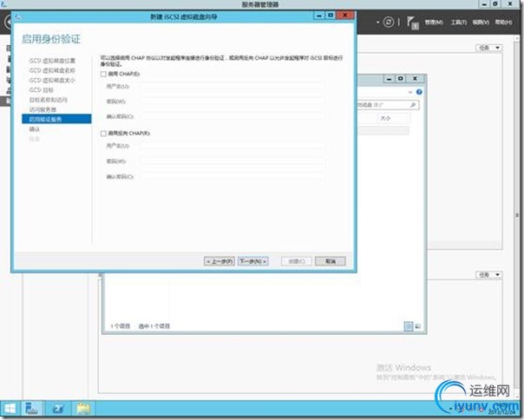524x420 pixels.
Task: Click the 用户名 field under 启用反向 CHAP
Action: [233, 146]
